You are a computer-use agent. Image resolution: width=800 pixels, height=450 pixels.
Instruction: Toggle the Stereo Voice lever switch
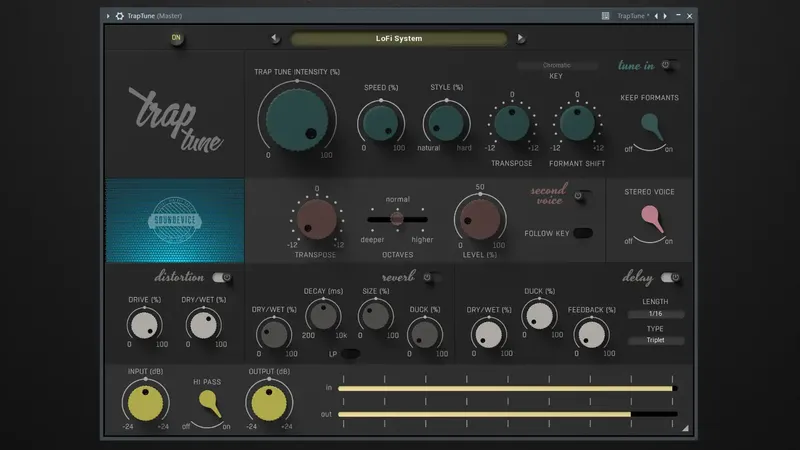pyautogui.click(x=652, y=218)
